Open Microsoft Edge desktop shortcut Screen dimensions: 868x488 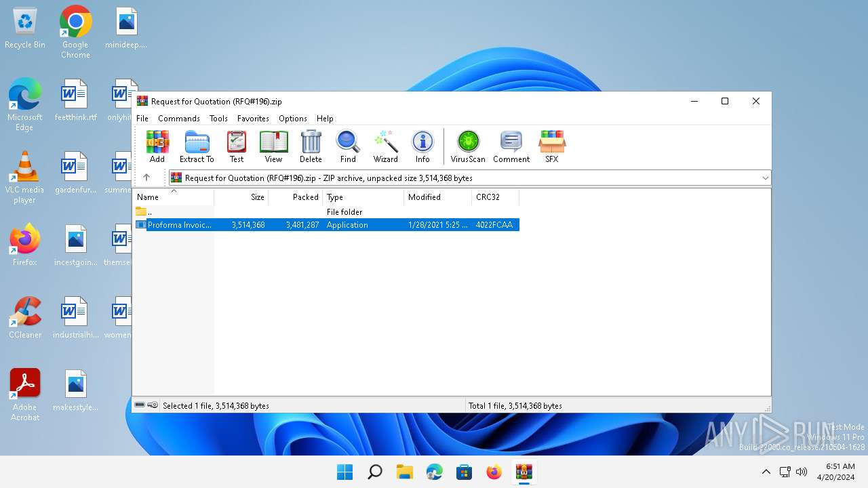[x=25, y=105]
